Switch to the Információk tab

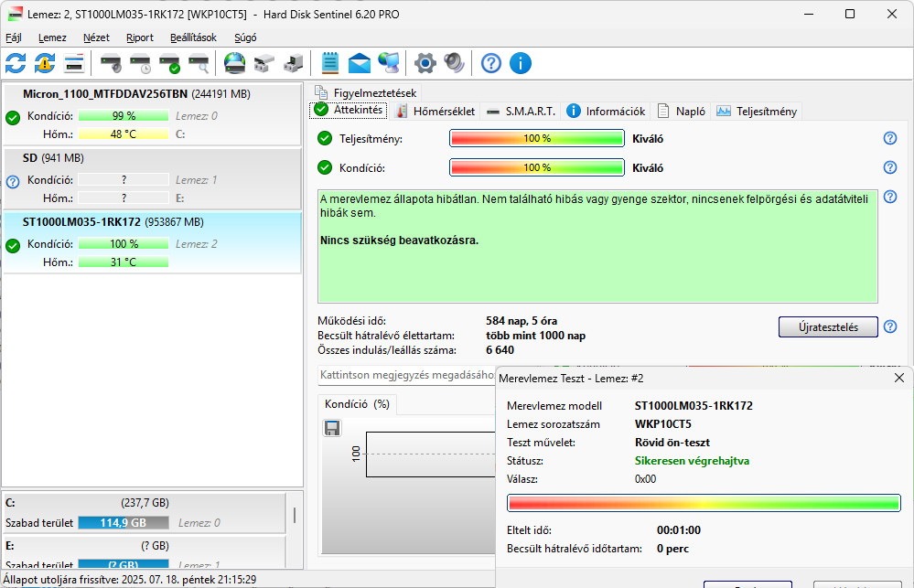coord(607,112)
